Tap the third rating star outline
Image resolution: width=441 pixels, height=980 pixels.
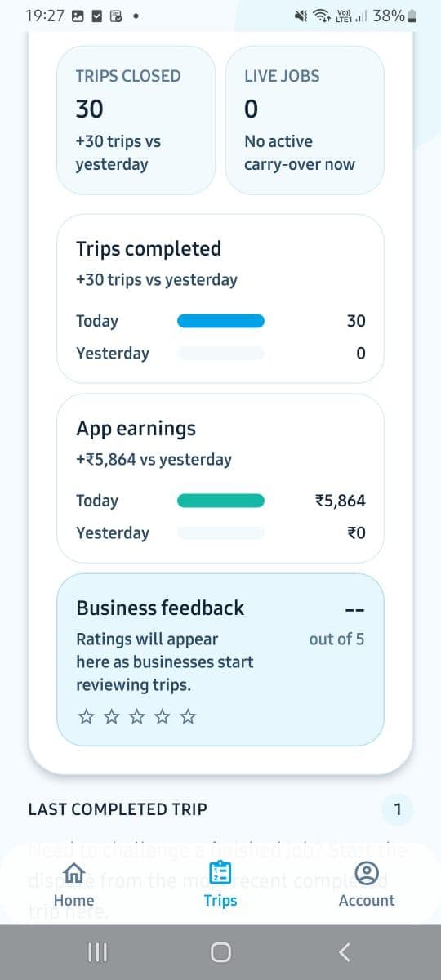[x=136, y=717]
